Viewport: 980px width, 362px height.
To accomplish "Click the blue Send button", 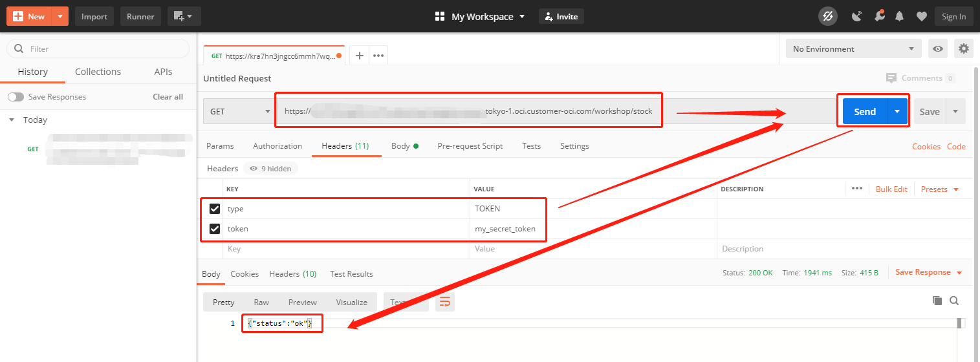I will (864, 111).
